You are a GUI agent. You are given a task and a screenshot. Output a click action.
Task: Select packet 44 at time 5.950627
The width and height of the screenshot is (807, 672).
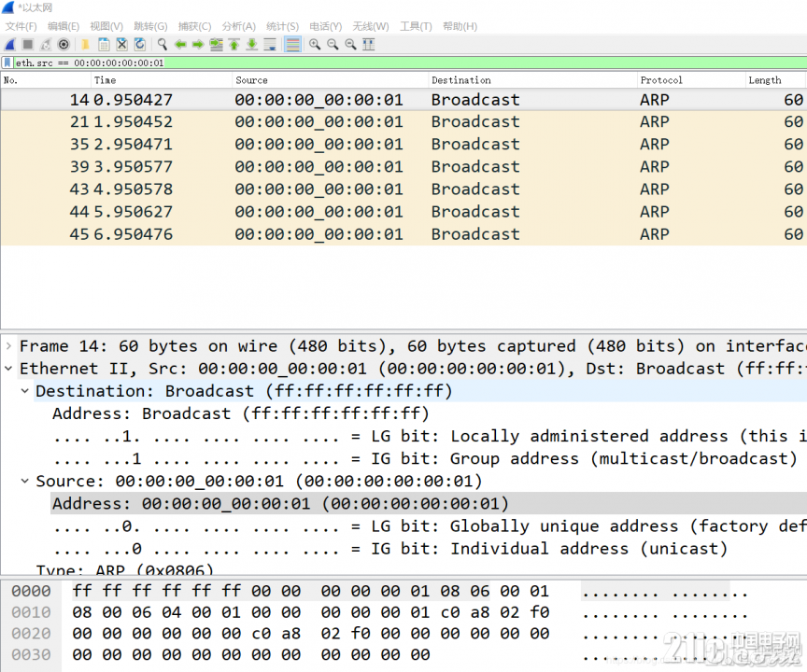tap(403, 212)
